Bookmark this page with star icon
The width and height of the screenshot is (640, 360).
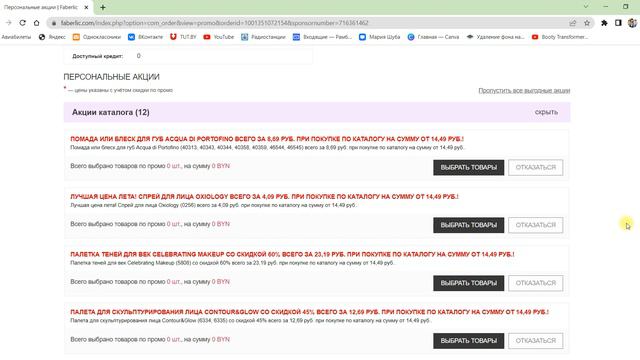587,23
